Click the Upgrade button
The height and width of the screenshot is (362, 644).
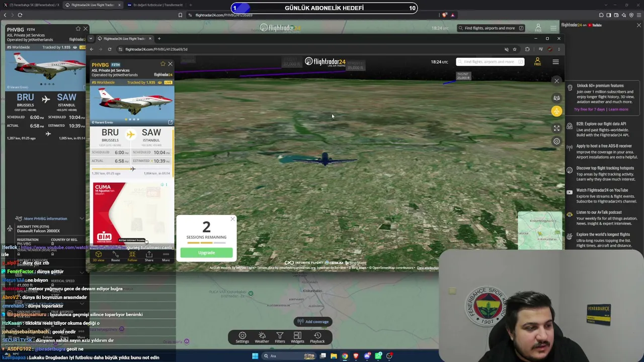point(206,253)
